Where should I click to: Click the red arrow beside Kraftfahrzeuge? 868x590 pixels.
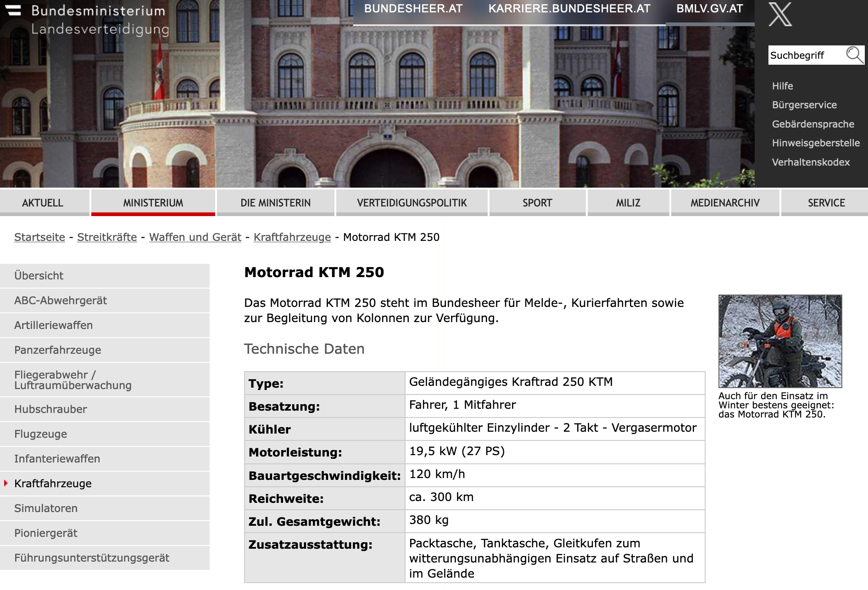(6, 483)
